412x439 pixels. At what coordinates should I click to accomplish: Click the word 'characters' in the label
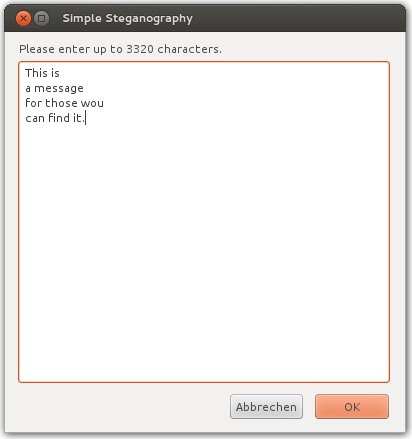pos(188,49)
